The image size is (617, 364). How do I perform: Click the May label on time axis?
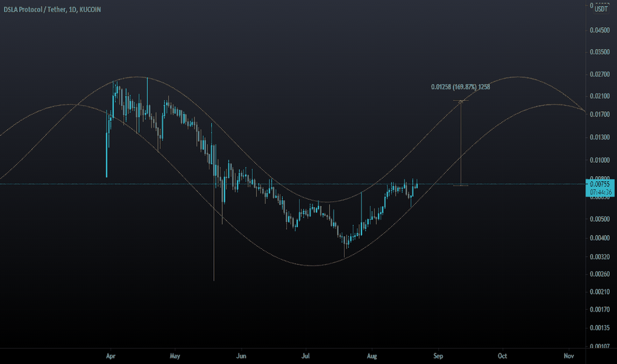175,356
